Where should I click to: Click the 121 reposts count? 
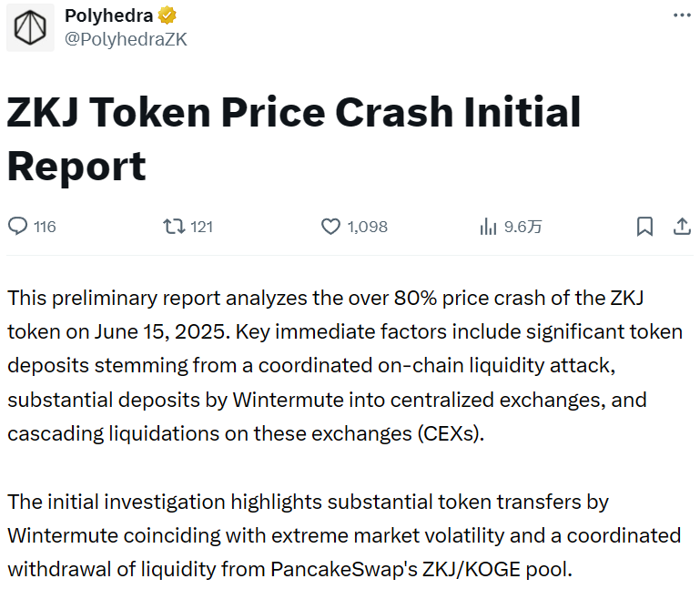[201, 227]
